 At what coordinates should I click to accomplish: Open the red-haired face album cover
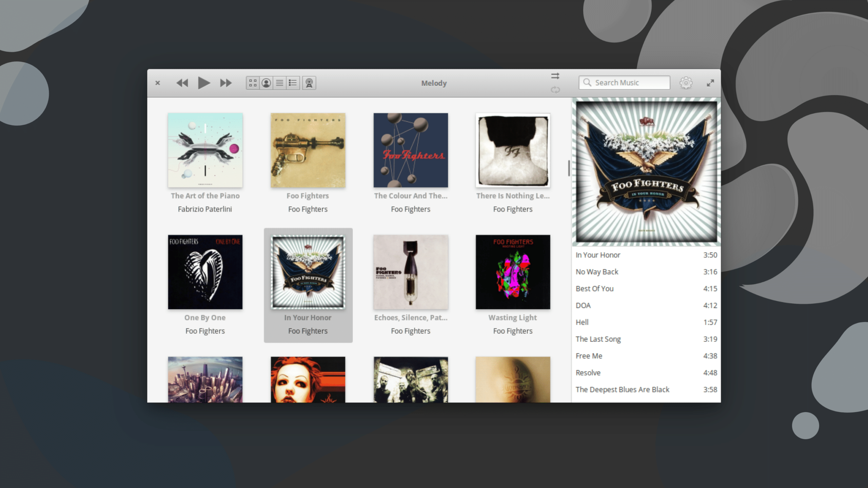point(308,380)
